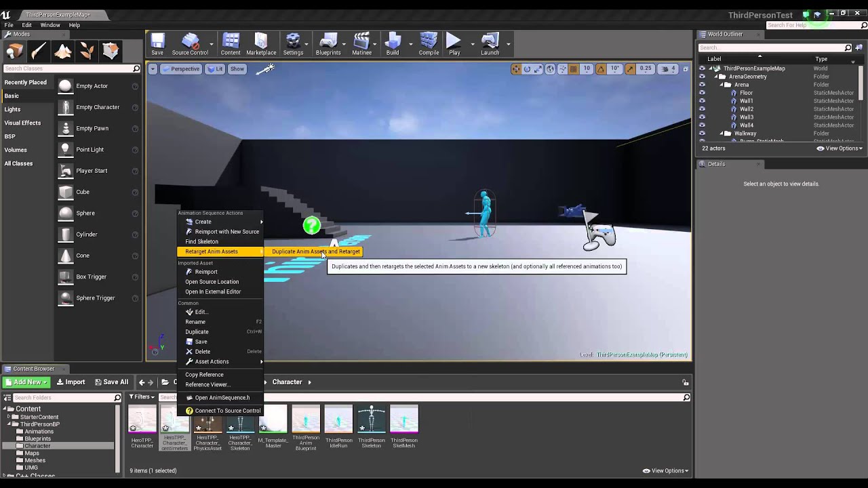The image size is (868, 488).
Task: Hide ThirdPersonExampleMap using its eye icon
Action: pyautogui.click(x=702, y=68)
